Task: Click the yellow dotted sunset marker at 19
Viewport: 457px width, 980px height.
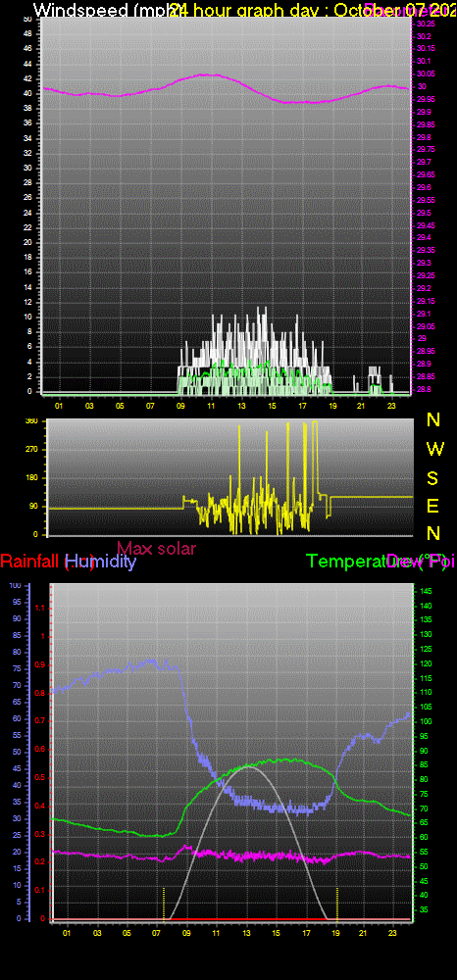Action: (337, 904)
